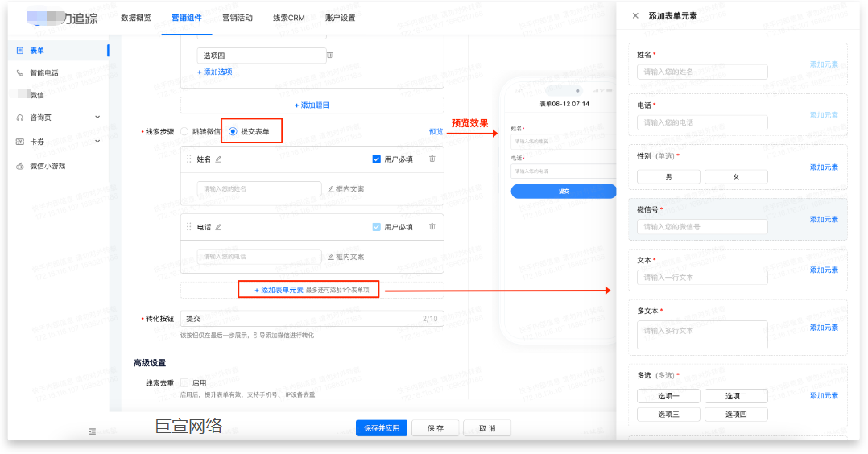Click the 电话 input in phone preview
The height and width of the screenshot is (454, 868).
point(564,171)
